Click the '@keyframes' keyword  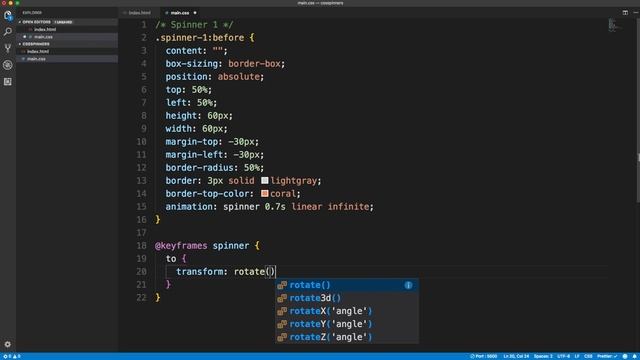181,246
